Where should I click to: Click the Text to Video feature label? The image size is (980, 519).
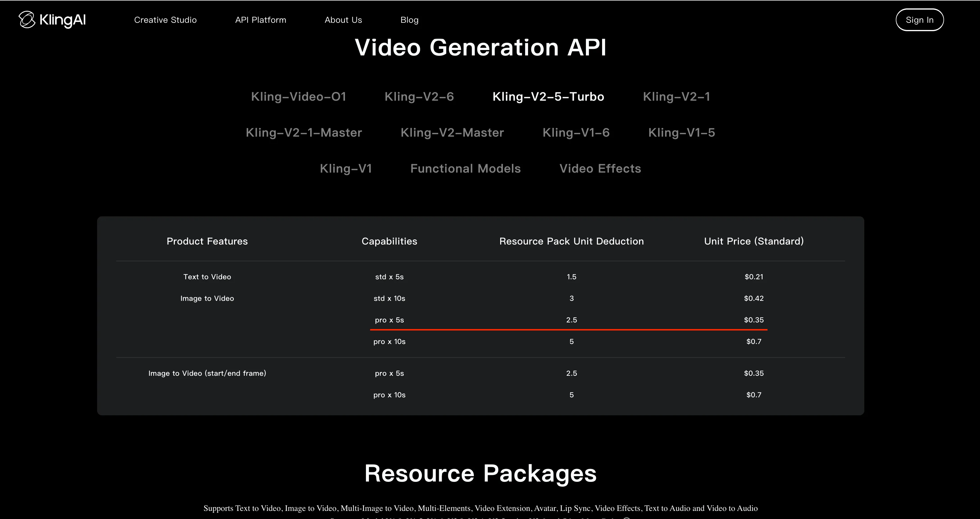click(207, 277)
